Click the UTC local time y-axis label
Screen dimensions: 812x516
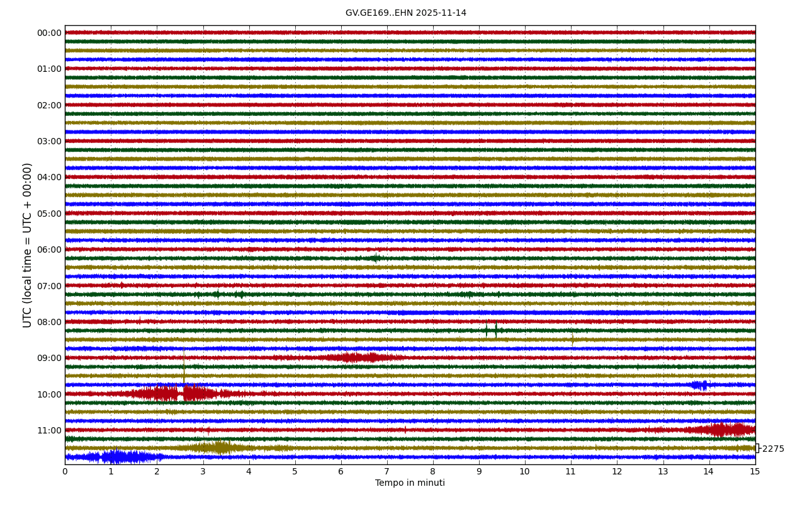coord(28,245)
